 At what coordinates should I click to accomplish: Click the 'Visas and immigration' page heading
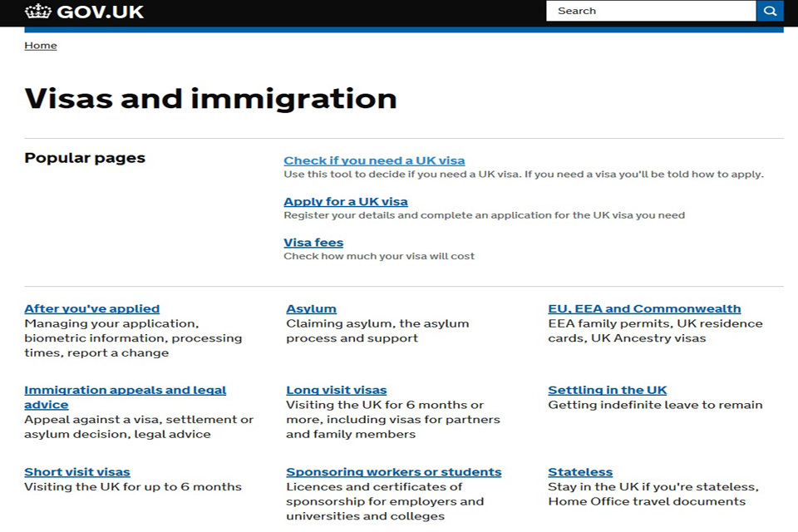[x=210, y=98]
